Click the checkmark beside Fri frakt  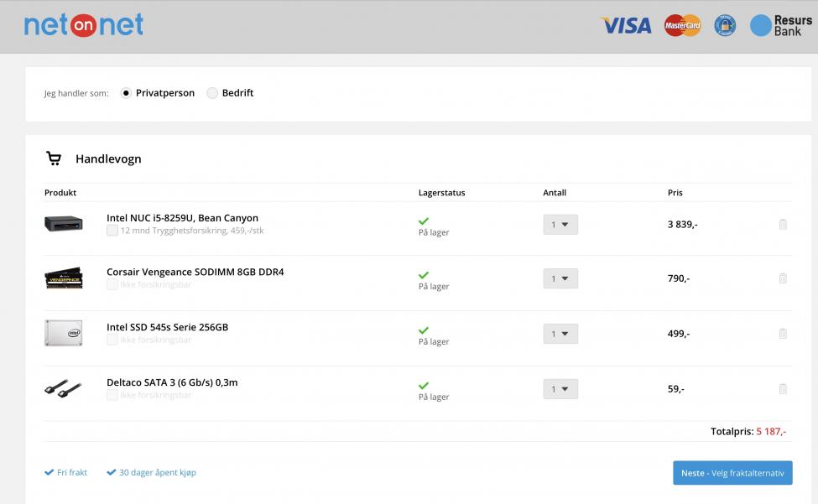[x=49, y=472]
